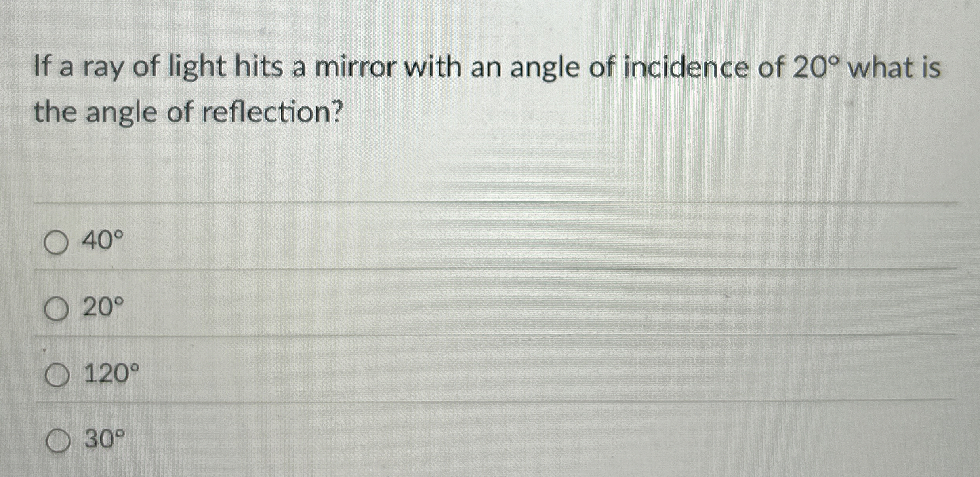Viewport: 980px width, 477px height.
Task: Click the divider line above the 40° option
Action: 475,203
